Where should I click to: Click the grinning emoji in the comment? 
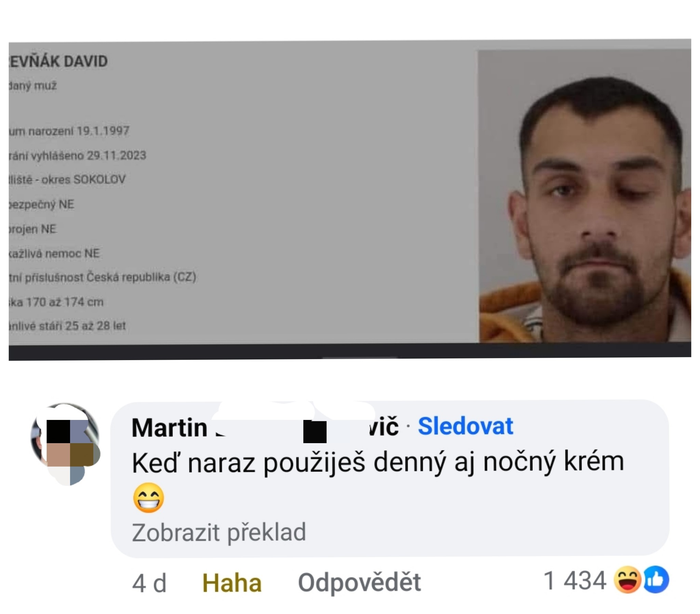[x=148, y=497]
